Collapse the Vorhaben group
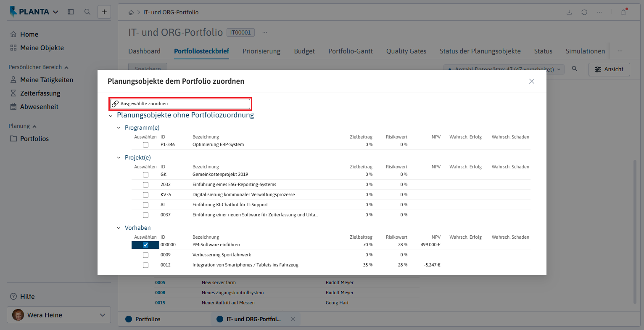The height and width of the screenshot is (330, 644). point(119,228)
